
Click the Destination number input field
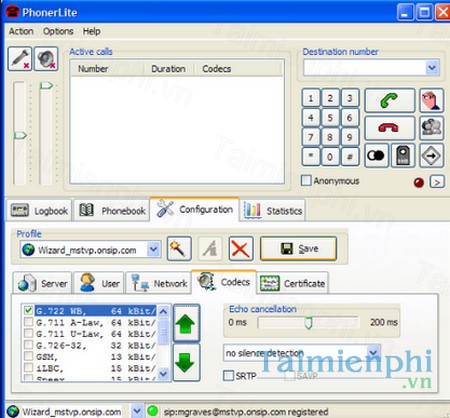click(365, 68)
